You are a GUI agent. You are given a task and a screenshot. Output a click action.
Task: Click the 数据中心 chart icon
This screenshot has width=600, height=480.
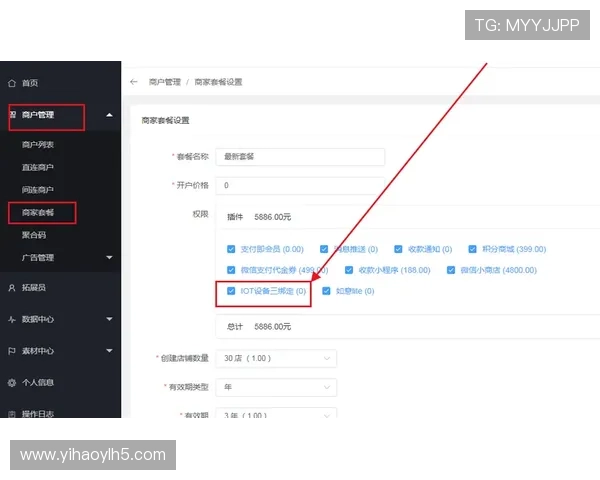(x=12, y=319)
